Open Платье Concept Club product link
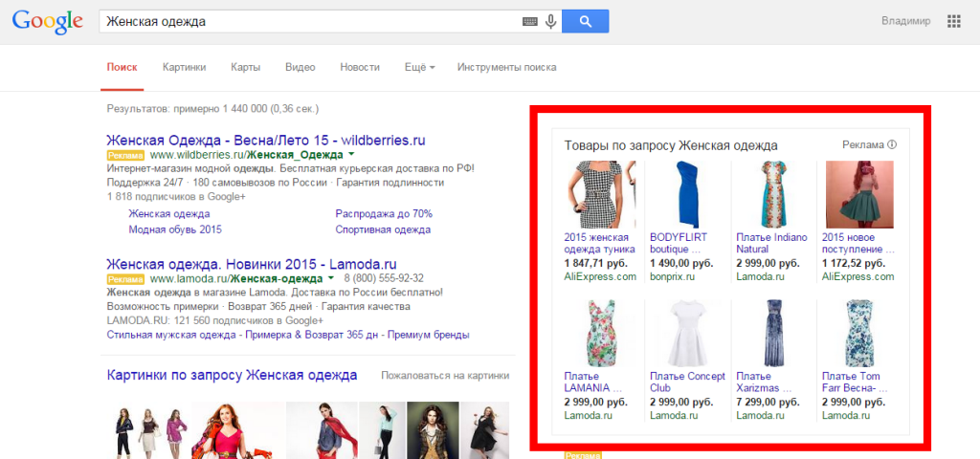980x459 pixels. [687, 382]
